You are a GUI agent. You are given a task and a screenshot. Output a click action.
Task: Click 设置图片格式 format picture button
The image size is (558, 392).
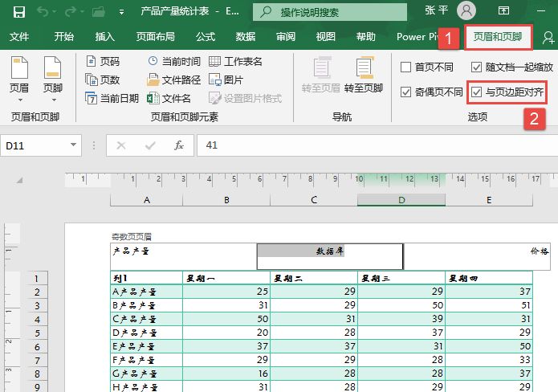pos(245,98)
